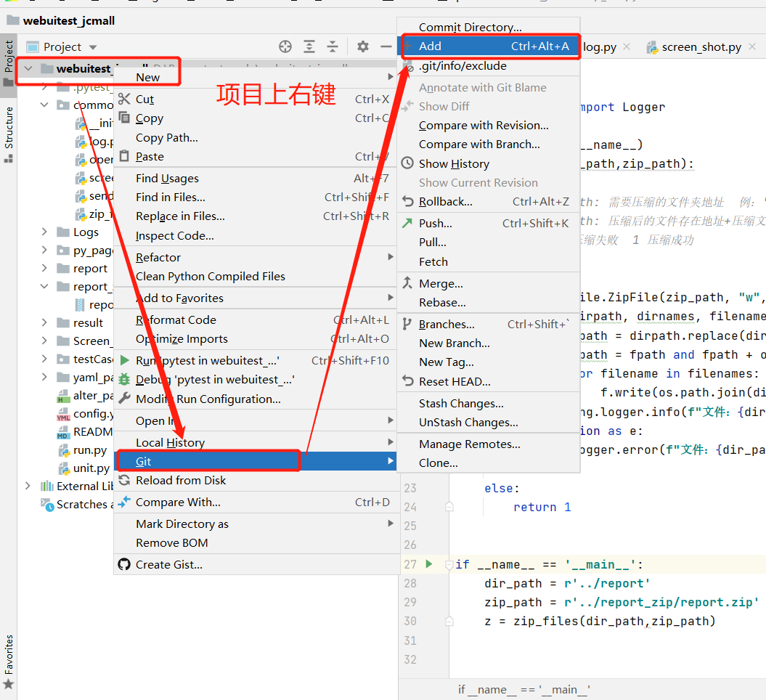Choose Fetch in Git submenu
This screenshot has width=766, height=700.
(489, 262)
